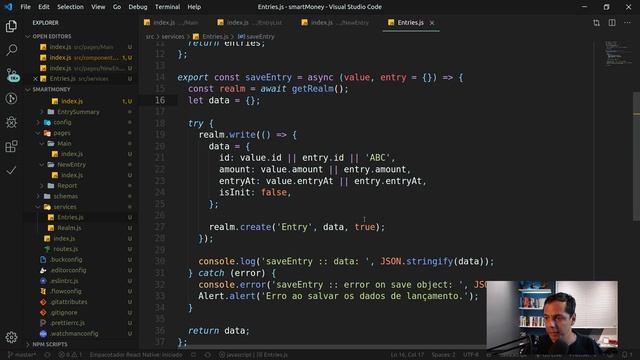Split the editor to the right
The height and width of the screenshot is (360, 640).
coord(612,23)
